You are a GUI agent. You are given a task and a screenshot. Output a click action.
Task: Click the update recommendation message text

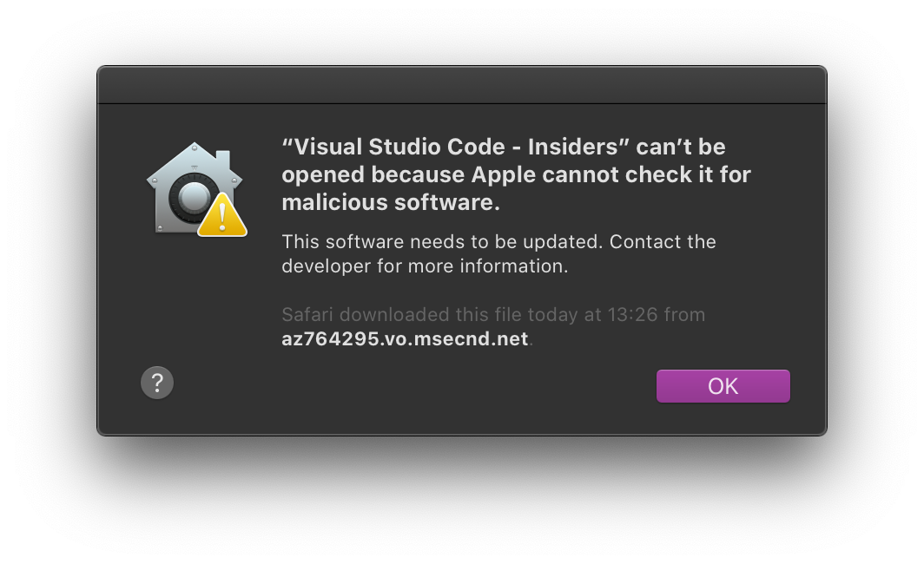point(498,253)
